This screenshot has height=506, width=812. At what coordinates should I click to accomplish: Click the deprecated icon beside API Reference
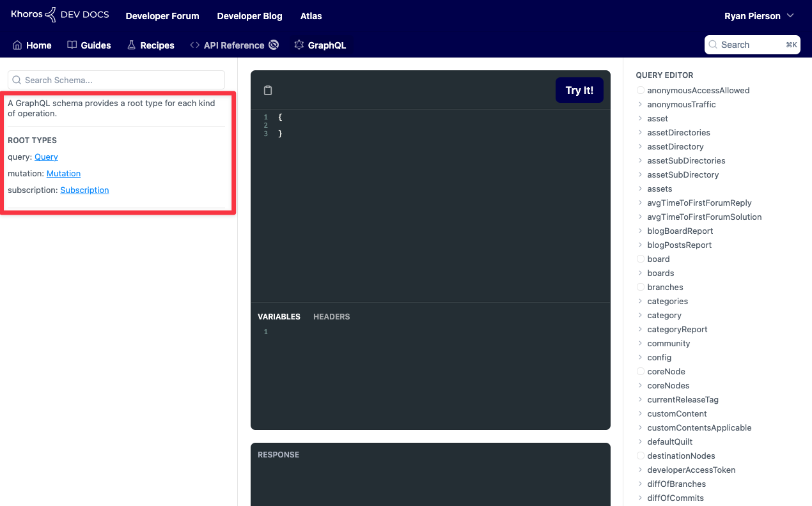click(274, 45)
